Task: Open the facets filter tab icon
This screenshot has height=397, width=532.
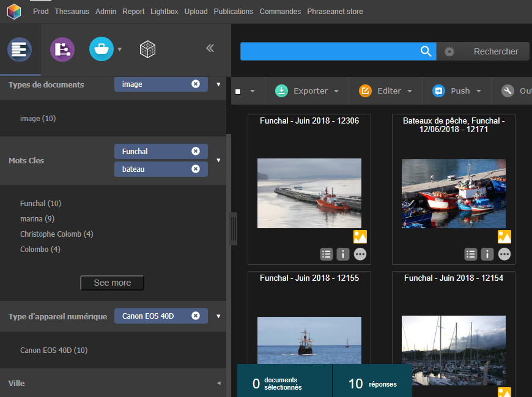Action: 20,49
